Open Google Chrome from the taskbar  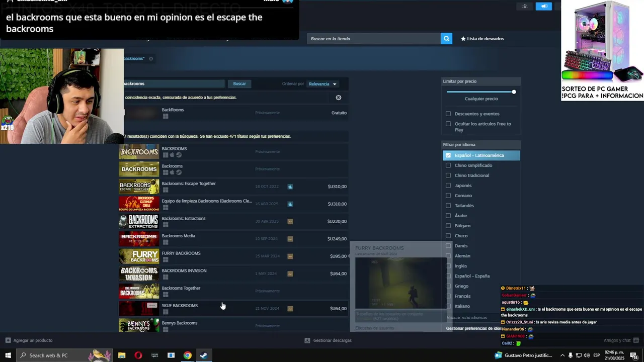click(187, 355)
